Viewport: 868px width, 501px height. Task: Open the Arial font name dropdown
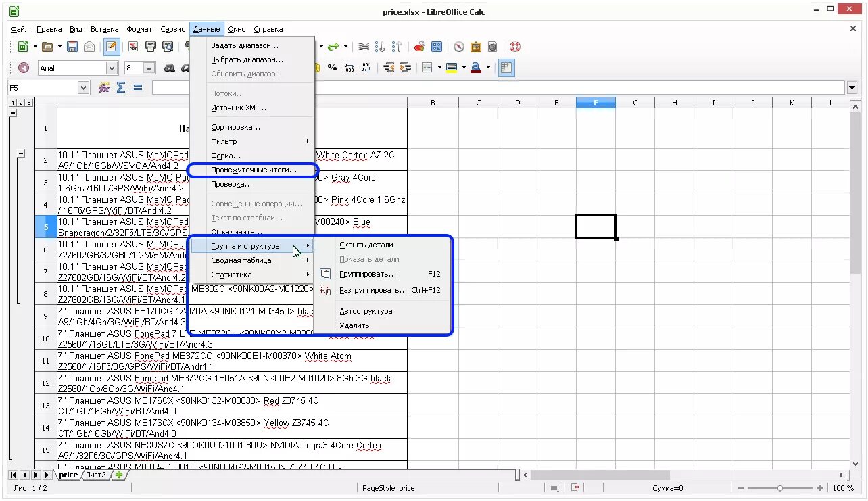coord(112,68)
